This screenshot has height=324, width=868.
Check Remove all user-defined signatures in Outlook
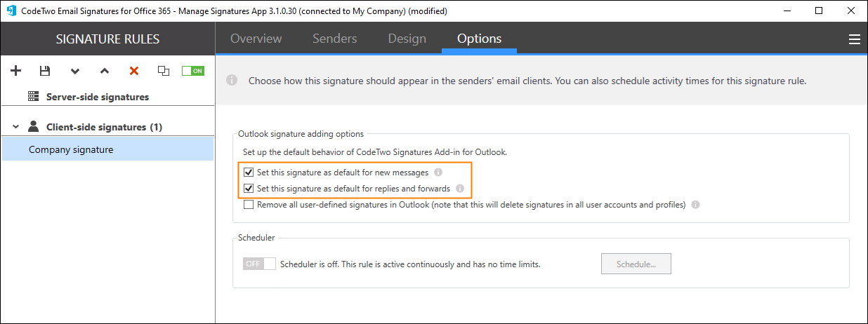pos(248,205)
